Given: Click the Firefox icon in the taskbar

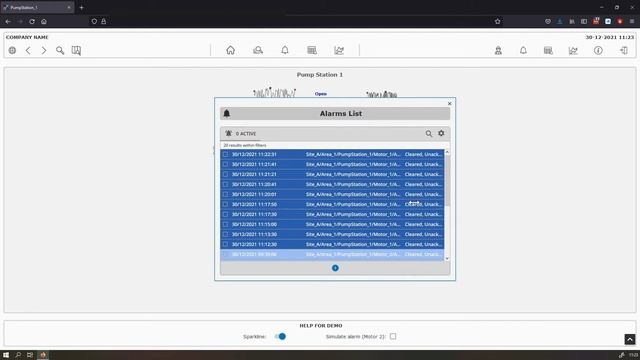Looking at the screenshot, I should point(43,355).
